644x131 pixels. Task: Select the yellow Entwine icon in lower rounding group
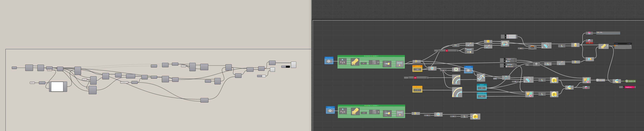pos(355,111)
